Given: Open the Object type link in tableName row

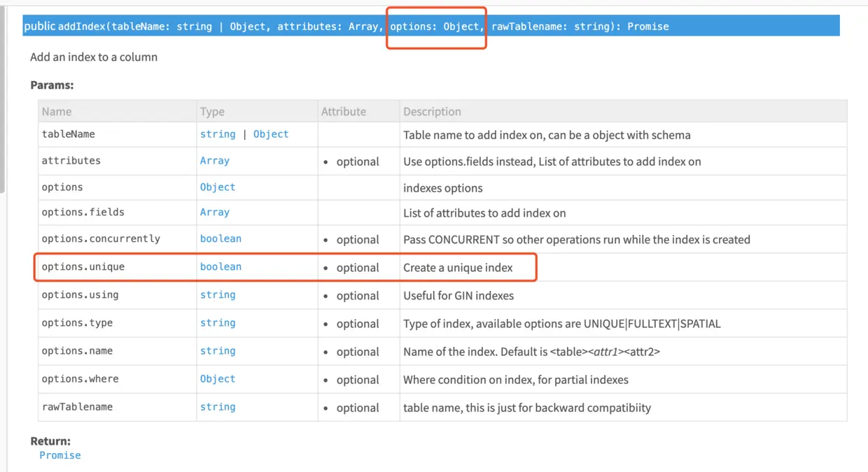Looking at the screenshot, I should point(271,134).
